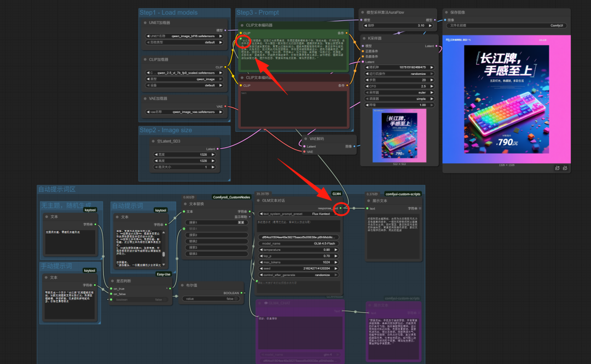The width and height of the screenshot is (591, 364).
Task: Collapse the 文本替换 node via its title dot
Action: pos(186,204)
